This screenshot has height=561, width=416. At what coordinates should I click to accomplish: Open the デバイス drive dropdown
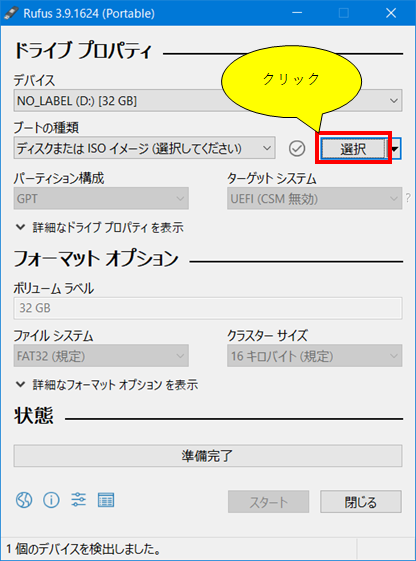pyautogui.click(x=207, y=101)
